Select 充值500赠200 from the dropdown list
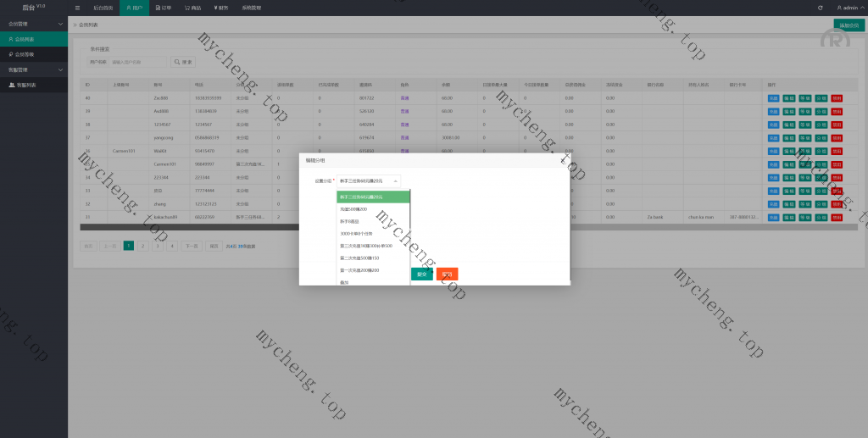Screen dimensions: 868x438 click(354, 208)
